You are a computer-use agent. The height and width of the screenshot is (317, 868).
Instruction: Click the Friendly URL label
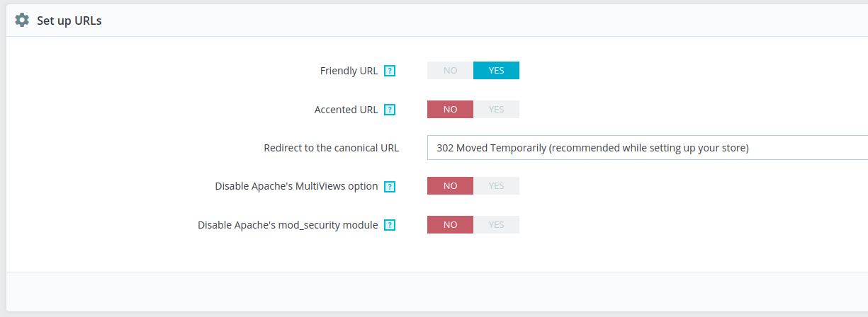coord(349,71)
